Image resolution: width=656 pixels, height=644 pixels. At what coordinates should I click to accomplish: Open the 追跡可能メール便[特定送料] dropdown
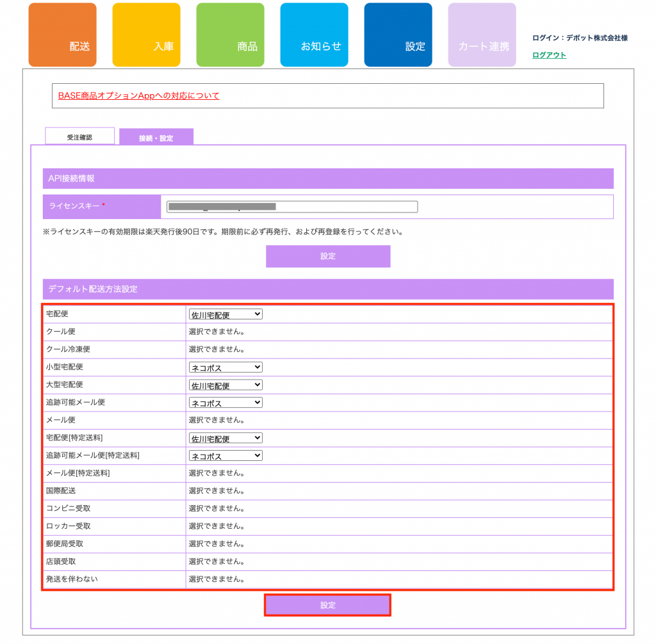(x=225, y=456)
